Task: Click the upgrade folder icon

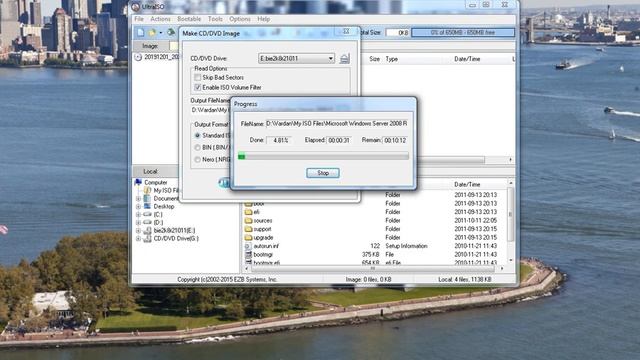Action: click(x=248, y=238)
